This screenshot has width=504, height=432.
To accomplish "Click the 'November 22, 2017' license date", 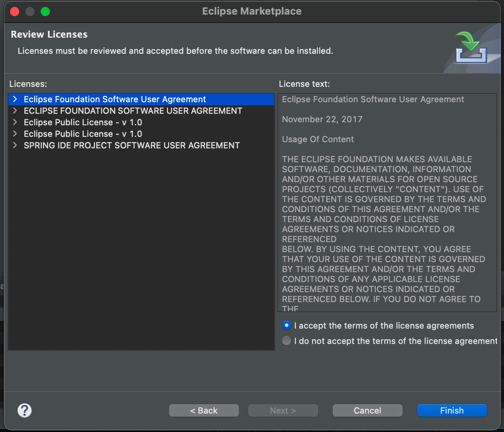I will tap(322, 119).
